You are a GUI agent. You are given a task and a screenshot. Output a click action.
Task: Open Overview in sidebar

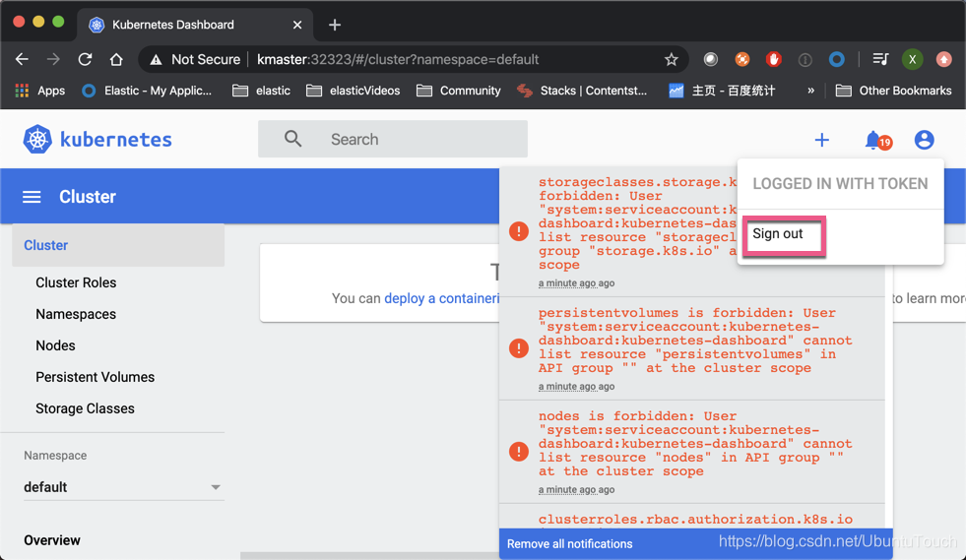point(52,540)
